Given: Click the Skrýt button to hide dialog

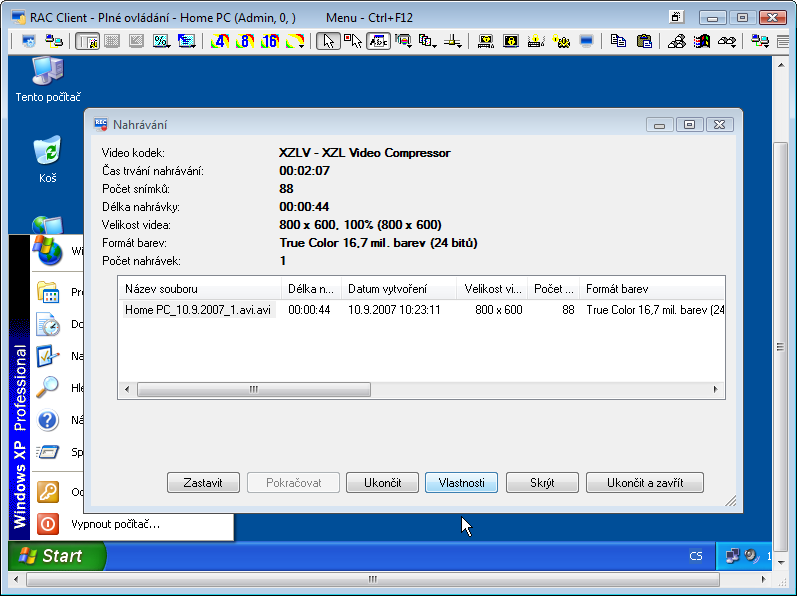Looking at the screenshot, I should point(542,482).
